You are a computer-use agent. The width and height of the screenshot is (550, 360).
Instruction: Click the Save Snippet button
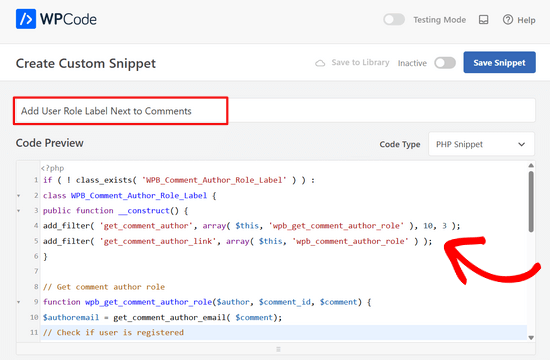coord(499,62)
